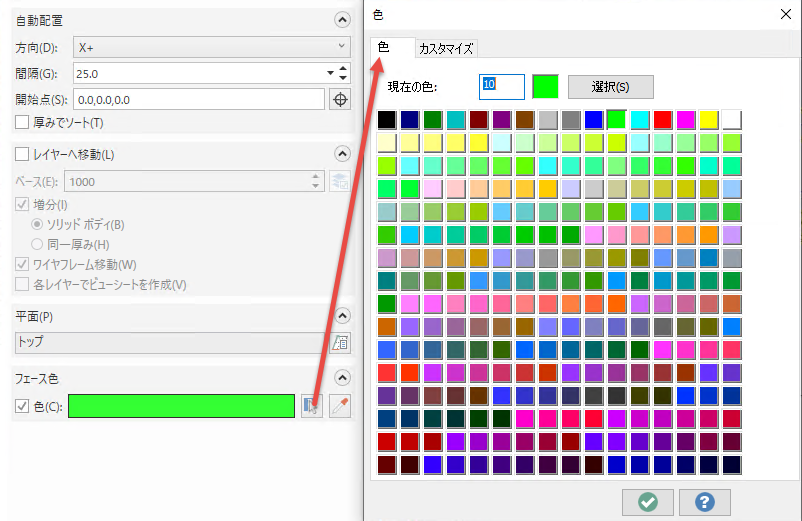Pick the purple swatch in the top row
802x521 pixels.
(x=502, y=120)
